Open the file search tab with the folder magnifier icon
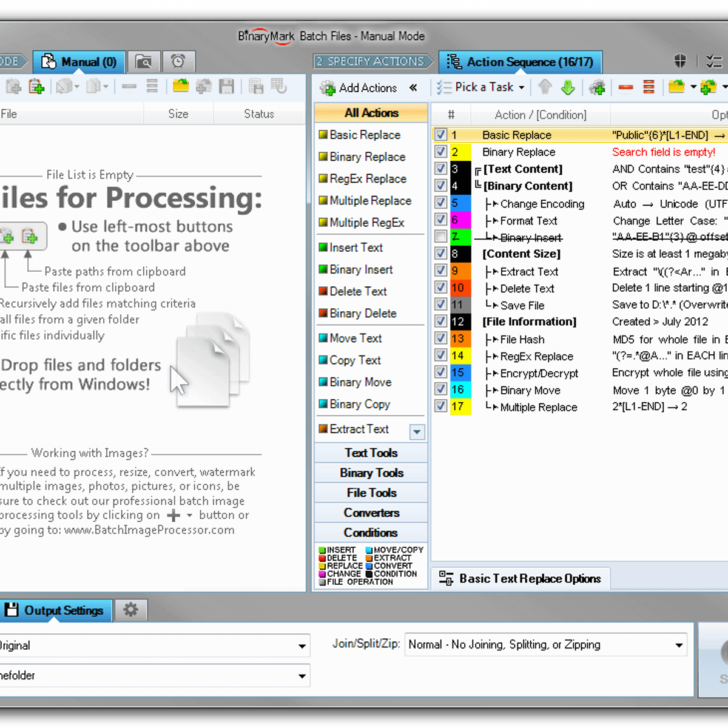This screenshot has width=728, height=728. point(144,62)
